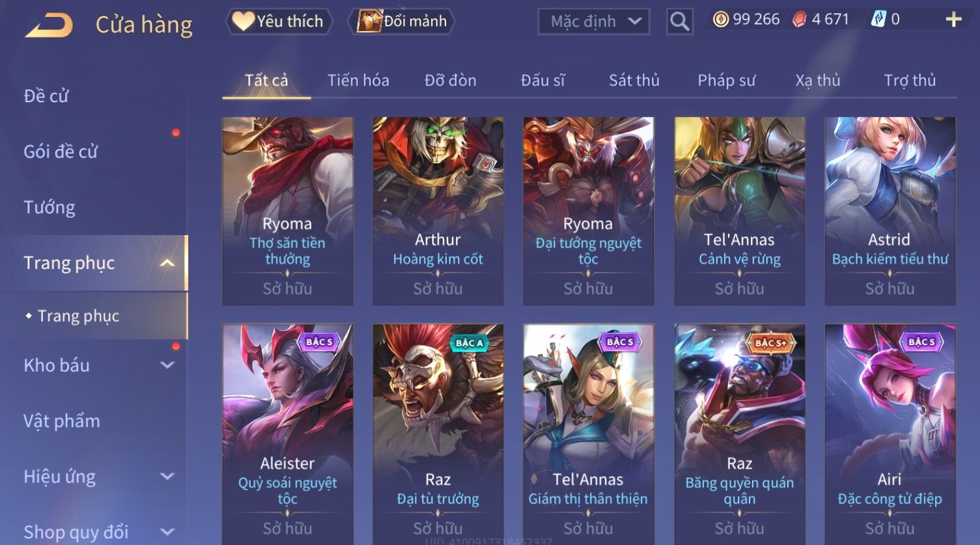
Task: Select Astrid Bạch kiếm tiểu thư skin
Action: 890,211
